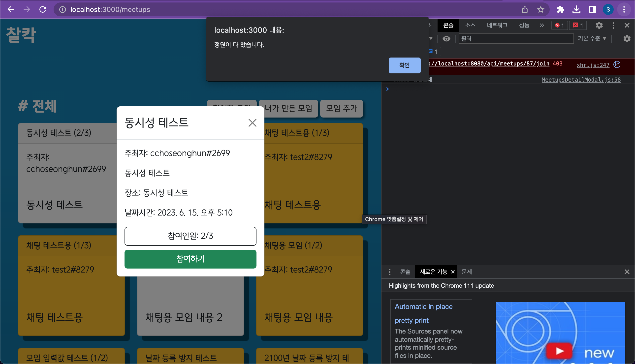Play the Chrome 111 update video thumbnail

click(x=560, y=351)
